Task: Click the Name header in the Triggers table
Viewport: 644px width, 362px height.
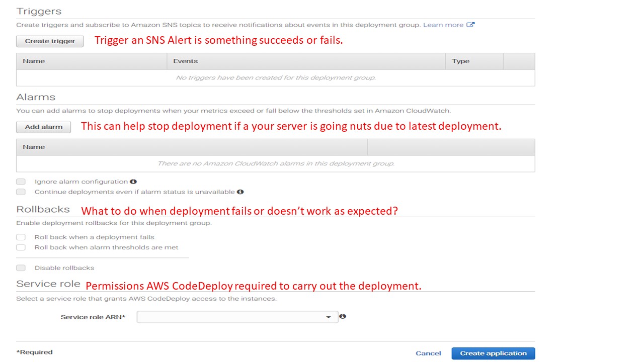Action: (x=34, y=61)
